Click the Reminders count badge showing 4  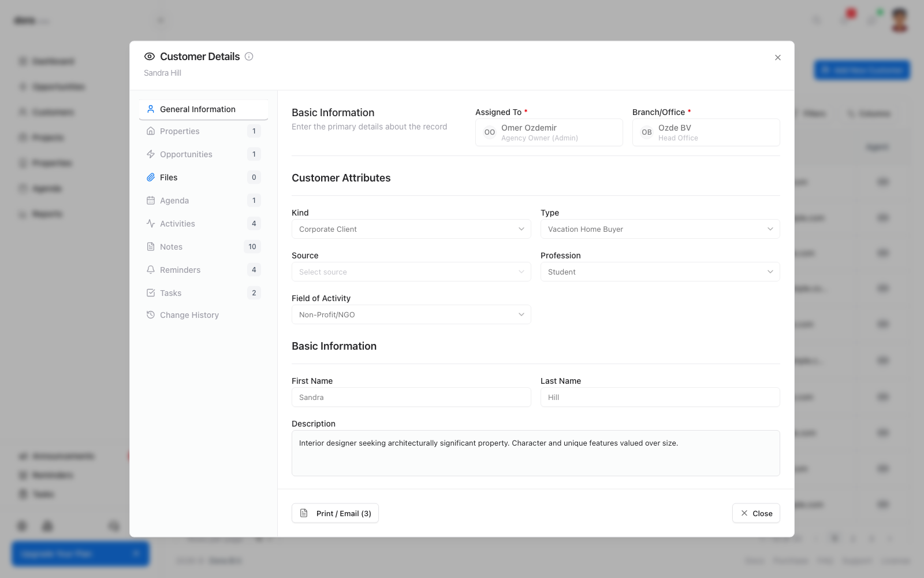254,270
